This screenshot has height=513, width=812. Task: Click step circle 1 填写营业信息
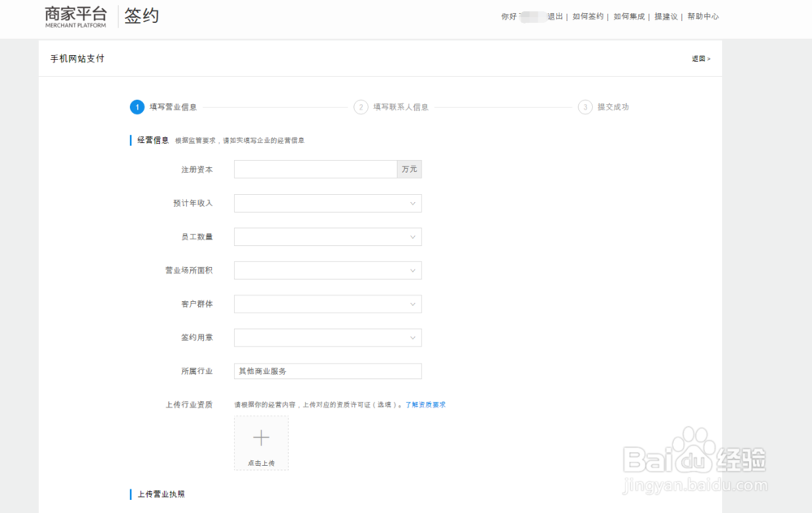point(136,106)
